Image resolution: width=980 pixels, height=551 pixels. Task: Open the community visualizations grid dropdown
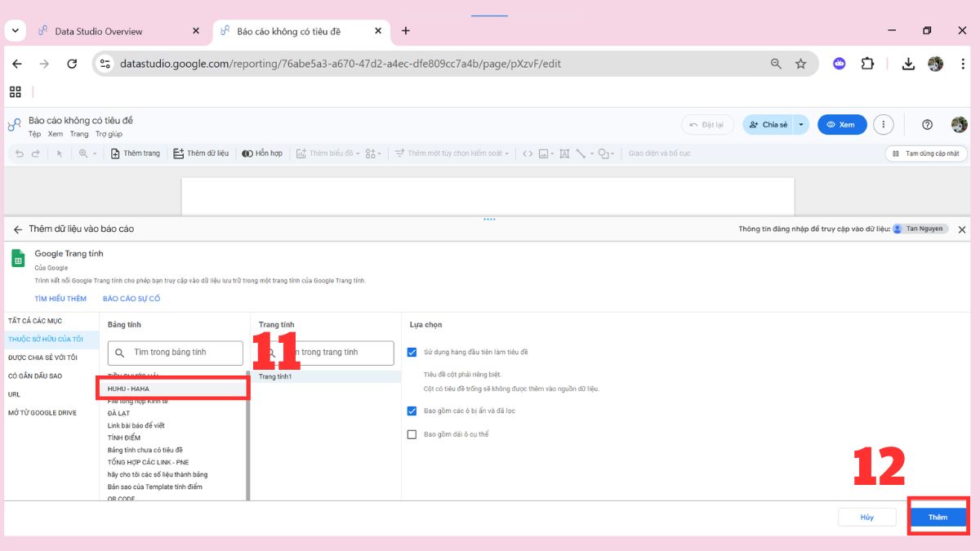click(x=373, y=153)
